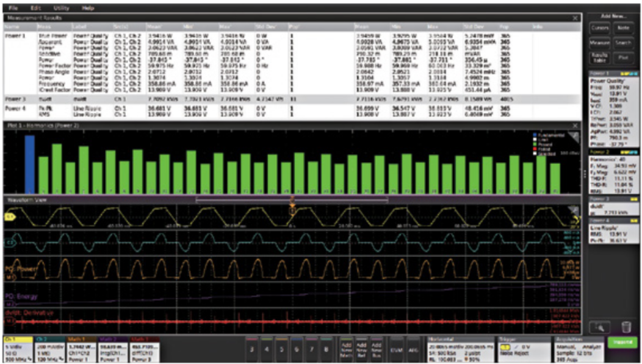Turn on channel 3 button
The image size is (642, 364).
tap(251, 349)
